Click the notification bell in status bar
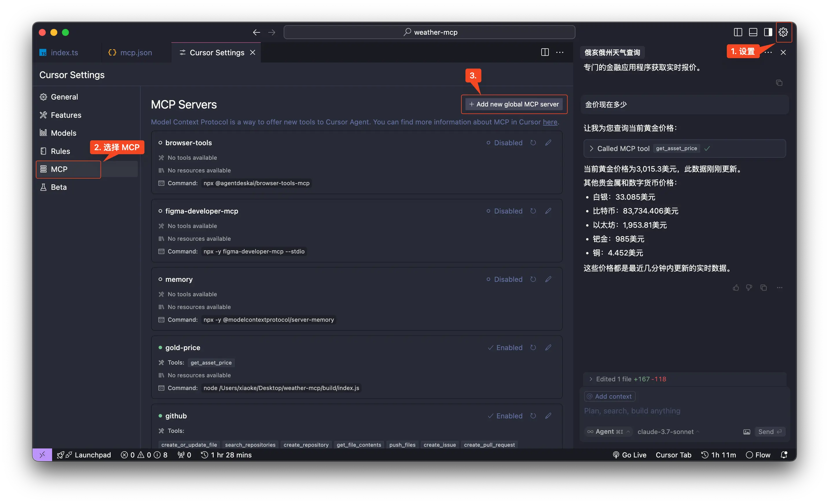 [784, 455]
